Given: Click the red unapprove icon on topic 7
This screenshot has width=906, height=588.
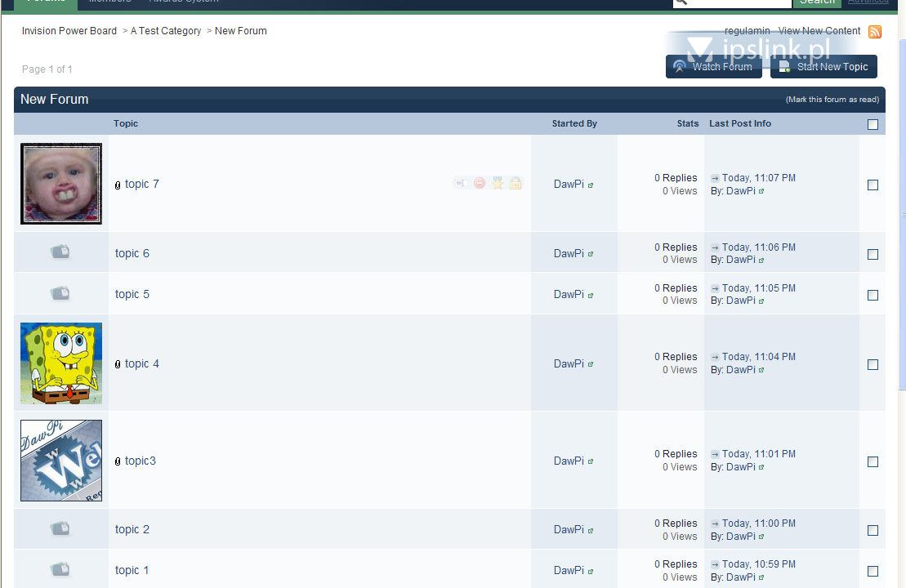Looking at the screenshot, I should pos(480,183).
